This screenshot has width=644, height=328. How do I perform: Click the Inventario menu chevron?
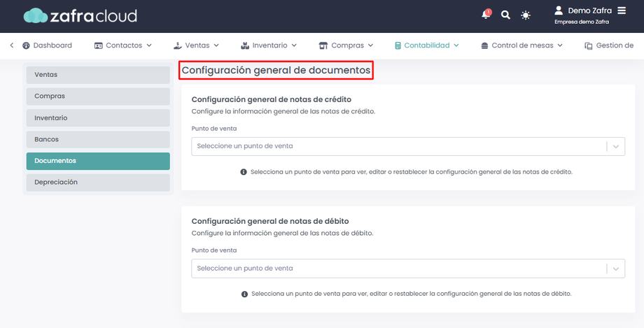point(294,45)
